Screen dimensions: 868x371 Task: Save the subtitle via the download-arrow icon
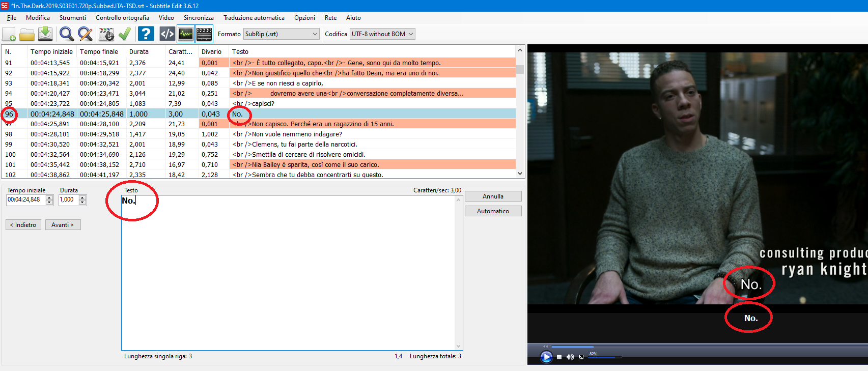[x=45, y=34]
